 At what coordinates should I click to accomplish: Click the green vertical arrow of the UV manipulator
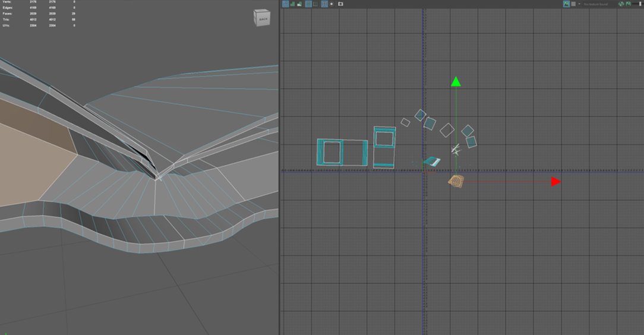point(456,82)
